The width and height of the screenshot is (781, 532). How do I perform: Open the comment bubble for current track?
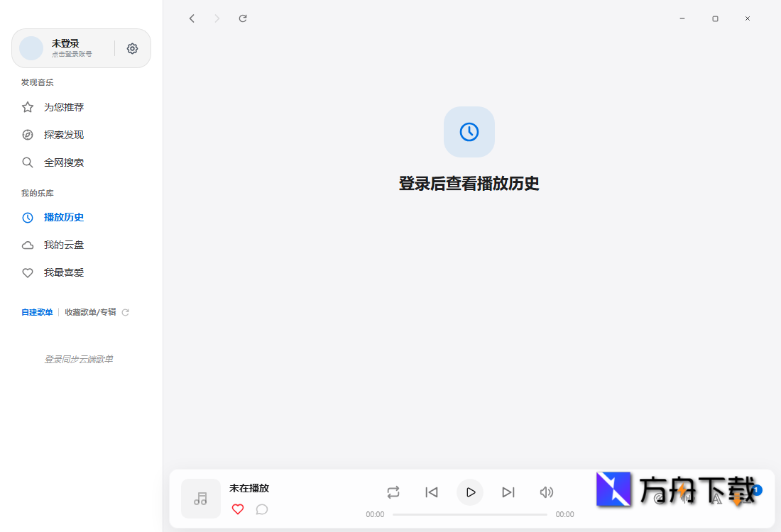(262, 509)
